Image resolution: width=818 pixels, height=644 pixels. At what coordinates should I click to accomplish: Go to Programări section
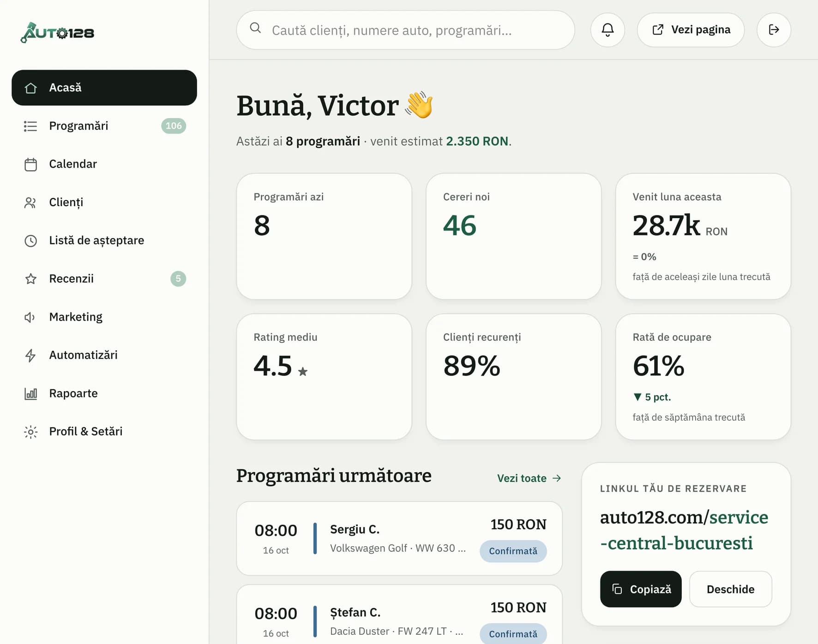click(x=104, y=126)
